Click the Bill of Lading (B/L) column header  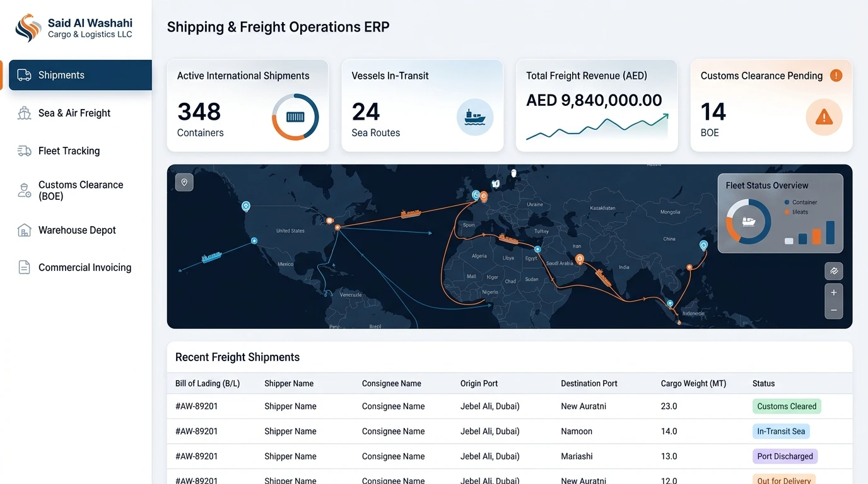(x=208, y=383)
